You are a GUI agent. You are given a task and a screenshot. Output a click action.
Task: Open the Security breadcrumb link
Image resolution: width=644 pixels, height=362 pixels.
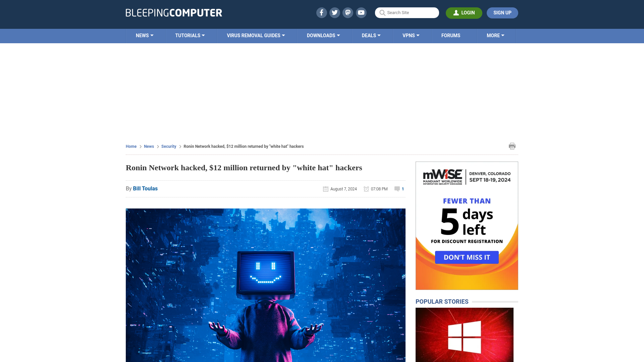(168, 146)
